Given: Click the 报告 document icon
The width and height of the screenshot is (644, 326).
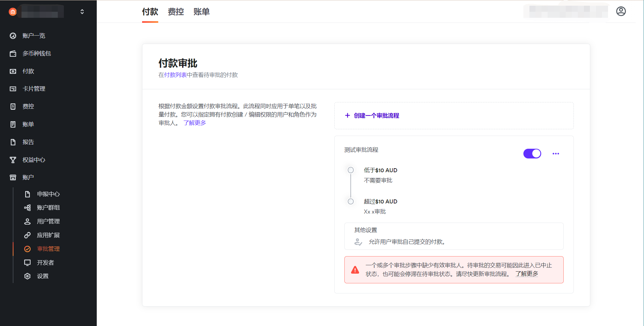Looking at the screenshot, I should point(13,142).
